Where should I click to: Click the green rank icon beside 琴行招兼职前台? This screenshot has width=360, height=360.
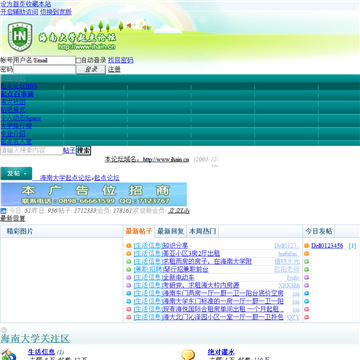click(x=128, y=270)
